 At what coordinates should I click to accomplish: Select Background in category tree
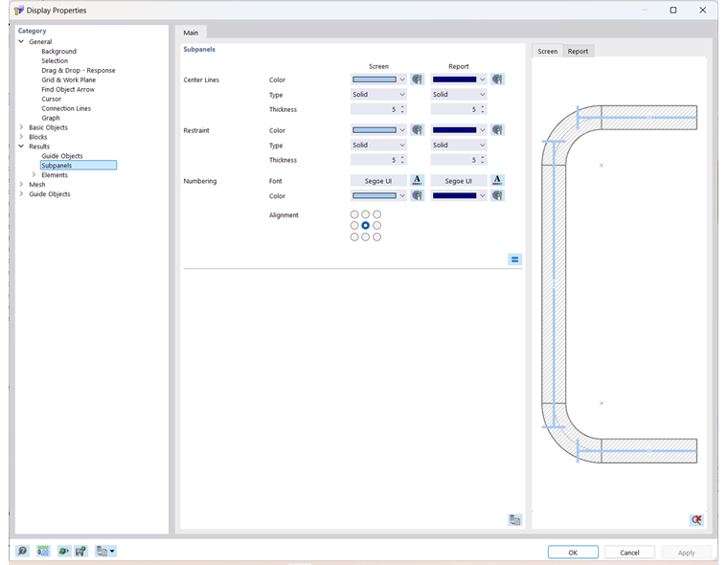59,51
